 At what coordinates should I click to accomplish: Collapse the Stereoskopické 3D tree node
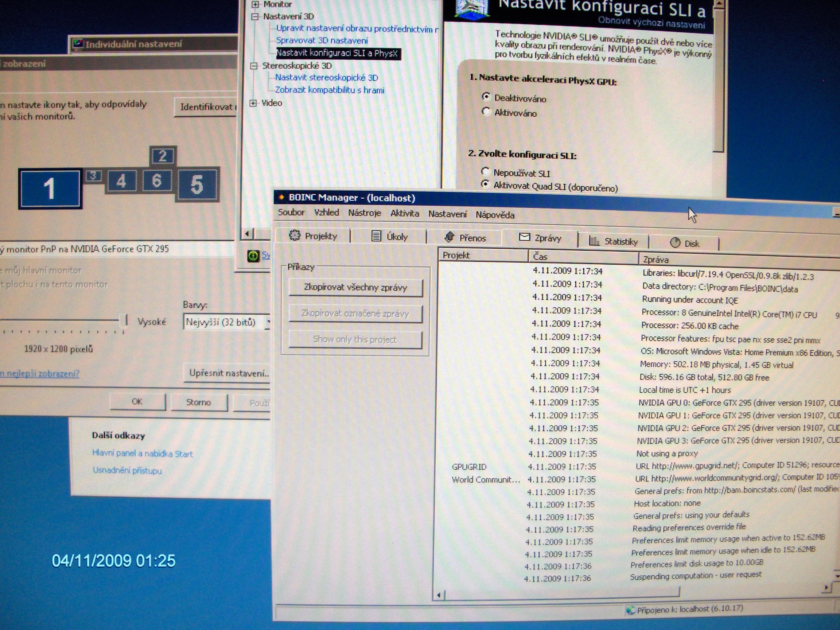point(254,66)
